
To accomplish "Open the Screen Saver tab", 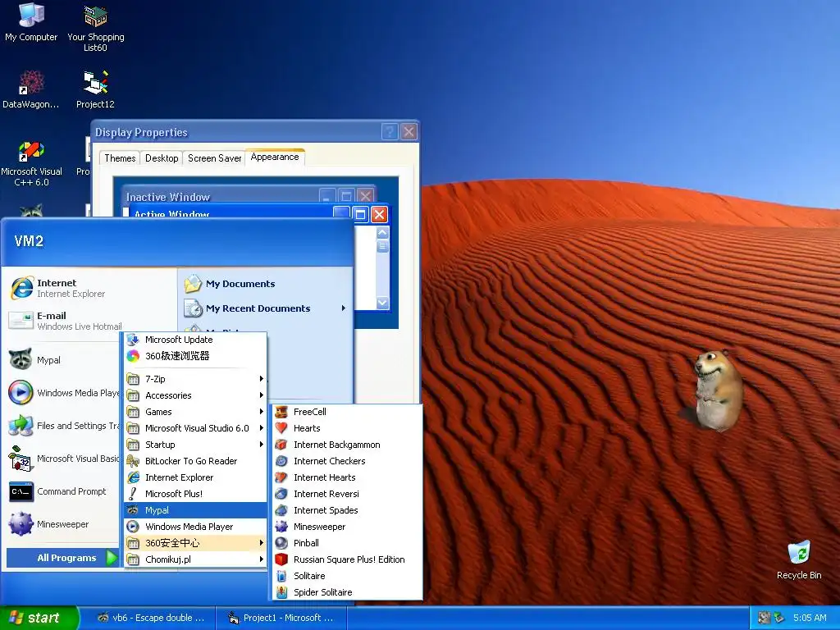I will click(x=214, y=158).
